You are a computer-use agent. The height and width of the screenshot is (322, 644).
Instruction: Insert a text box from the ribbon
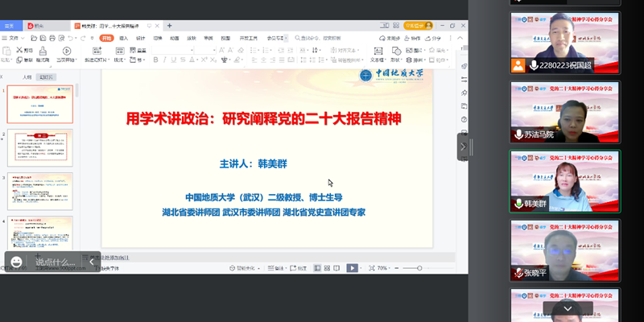point(377,55)
